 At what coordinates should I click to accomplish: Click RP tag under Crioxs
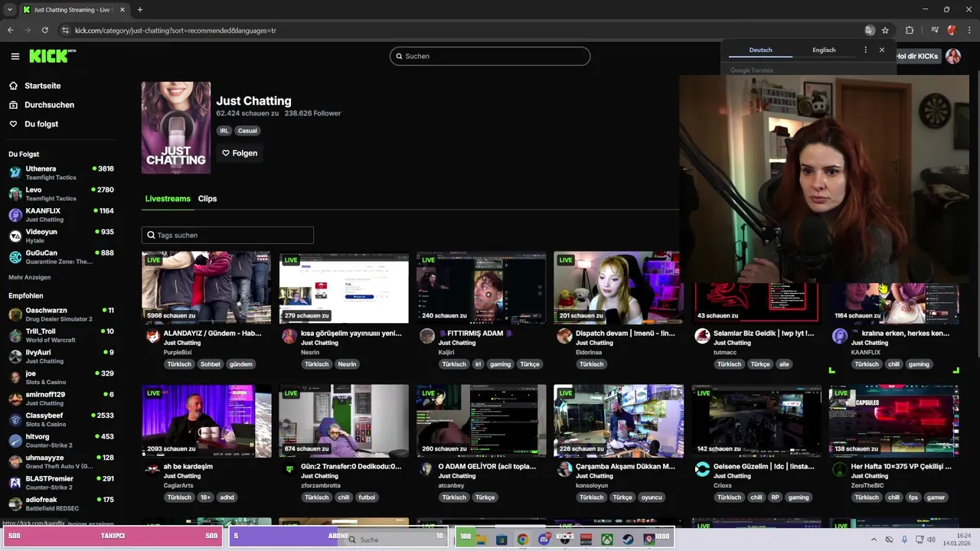pos(775,497)
